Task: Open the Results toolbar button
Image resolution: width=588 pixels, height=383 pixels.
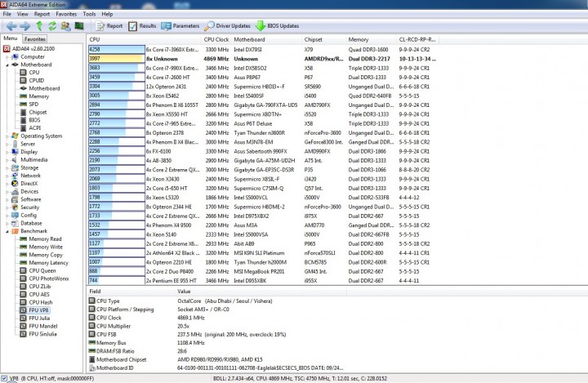Action: (x=142, y=26)
